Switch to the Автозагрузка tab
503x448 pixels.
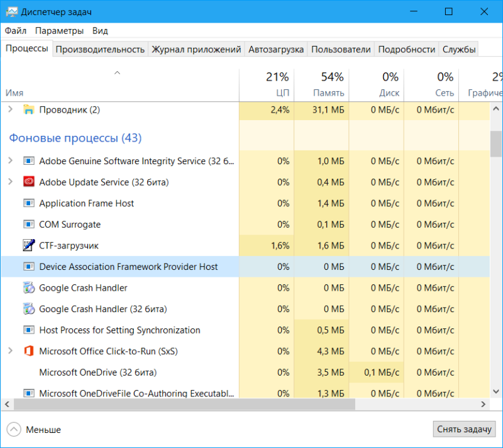pos(276,50)
